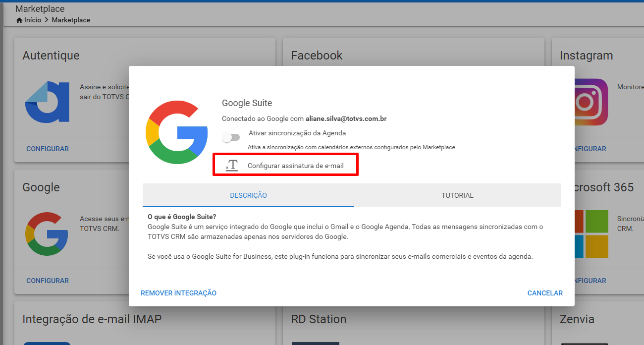Go to Início breadcrumb link

pos(33,20)
